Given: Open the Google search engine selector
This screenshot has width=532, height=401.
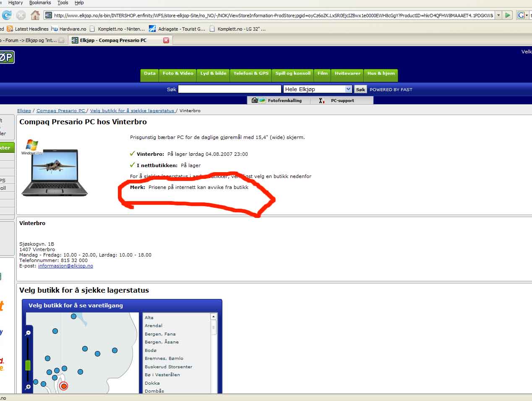Looking at the screenshot, I should (x=523, y=15).
